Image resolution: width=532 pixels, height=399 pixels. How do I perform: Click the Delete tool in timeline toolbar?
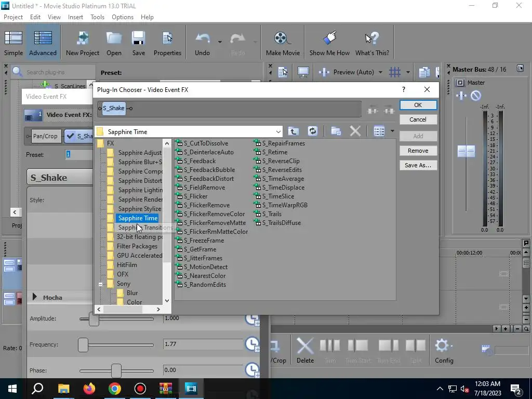305,351
